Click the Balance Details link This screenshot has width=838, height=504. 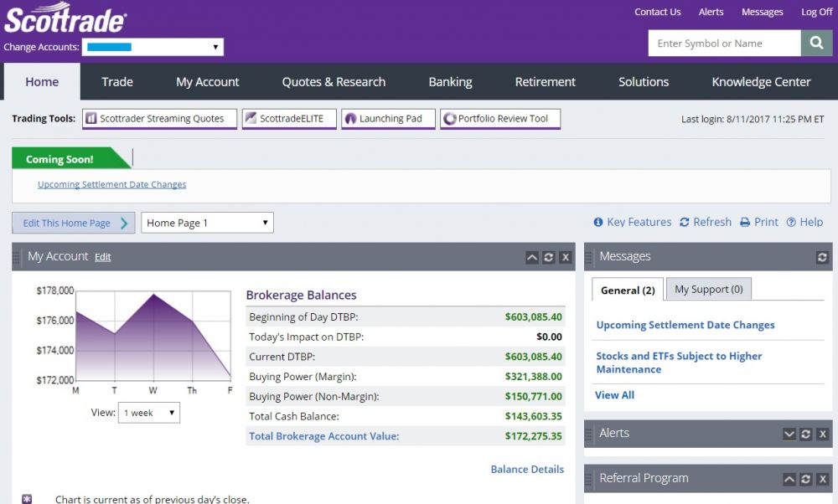pos(527,469)
